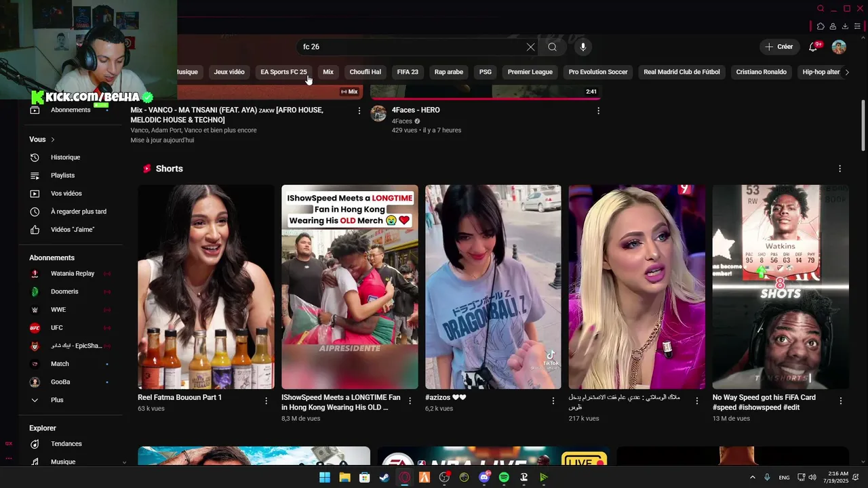Open options for the IShowSpeed Hong Kong short
868x488 pixels.
(410, 401)
